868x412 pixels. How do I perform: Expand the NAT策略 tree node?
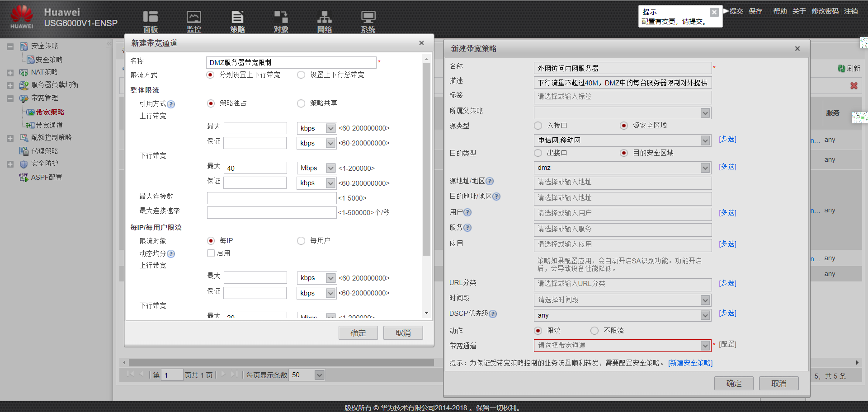[10, 72]
